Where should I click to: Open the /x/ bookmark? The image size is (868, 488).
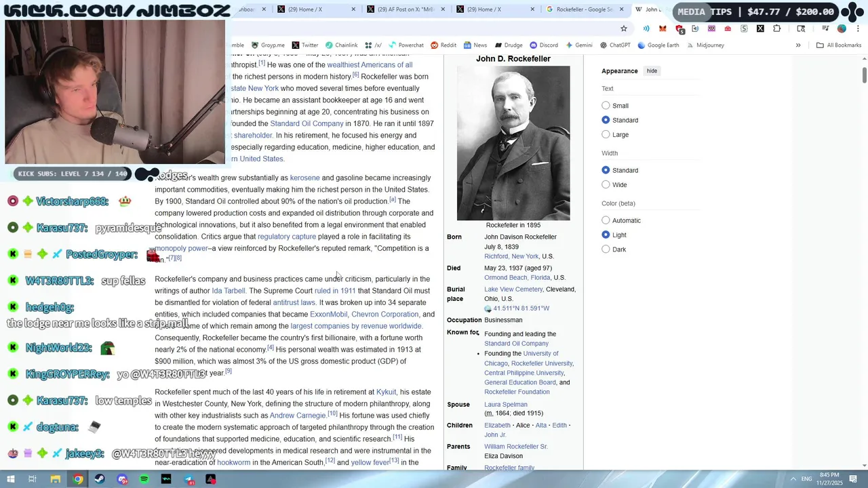coord(373,45)
